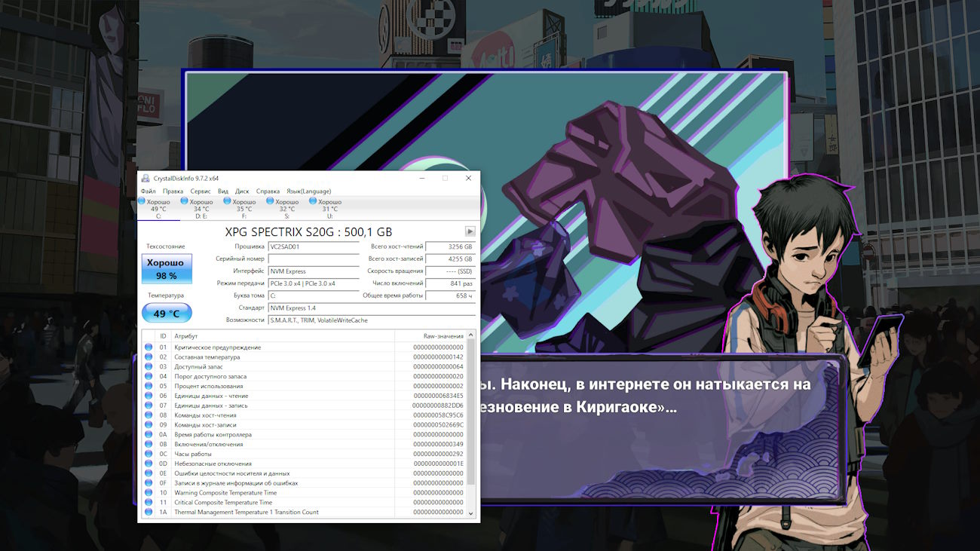Viewport: 980px width, 551px height.
Task: Click the status orb beside Порог доступного запаса
Action: tap(149, 376)
